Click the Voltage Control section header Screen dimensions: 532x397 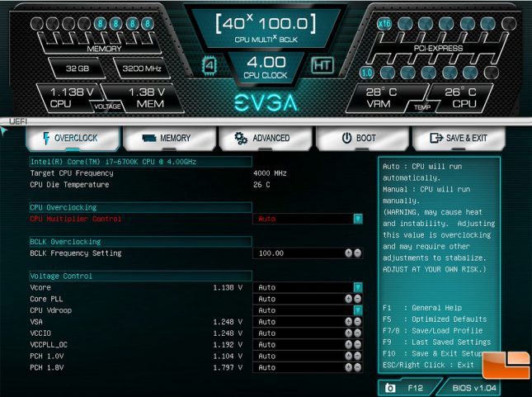tap(140, 276)
